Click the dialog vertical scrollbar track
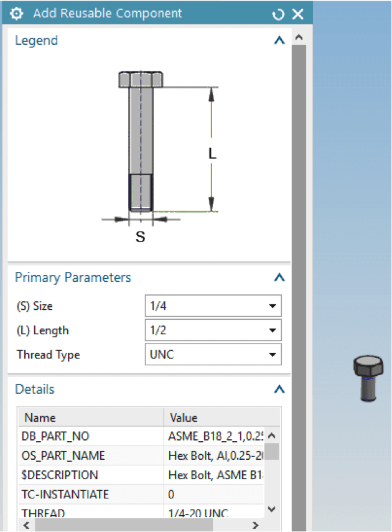The width and height of the screenshot is (392, 532). coord(299,288)
